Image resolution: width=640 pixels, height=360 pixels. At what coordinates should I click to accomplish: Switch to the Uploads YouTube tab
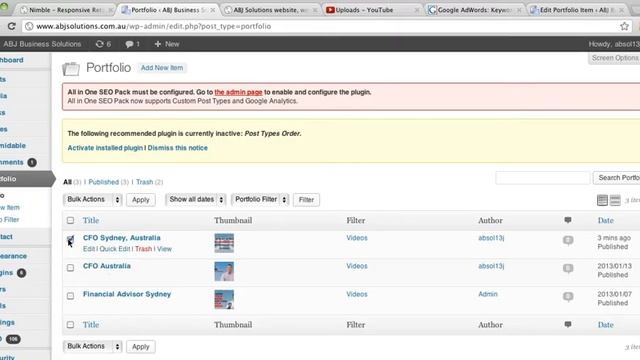point(371,10)
